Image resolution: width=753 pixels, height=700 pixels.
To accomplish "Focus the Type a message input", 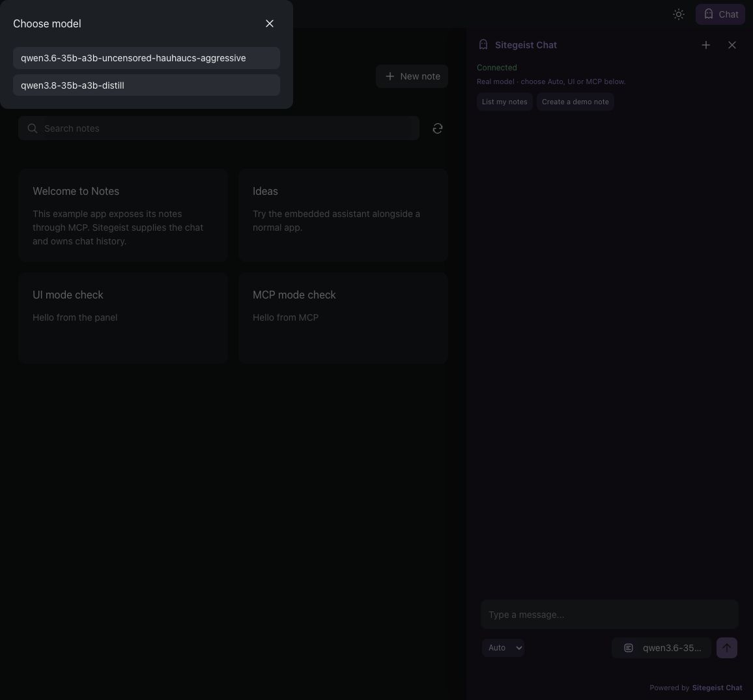I will [x=610, y=615].
